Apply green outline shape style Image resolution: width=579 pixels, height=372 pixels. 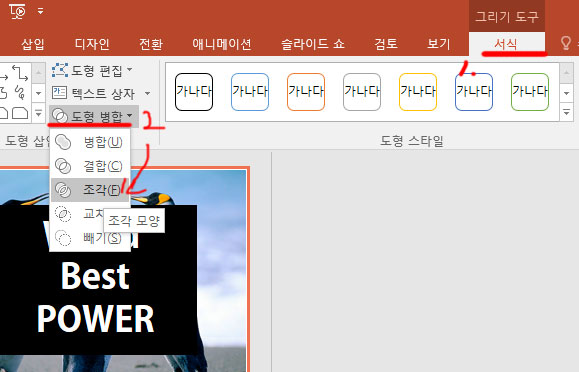tap(530, 92)
